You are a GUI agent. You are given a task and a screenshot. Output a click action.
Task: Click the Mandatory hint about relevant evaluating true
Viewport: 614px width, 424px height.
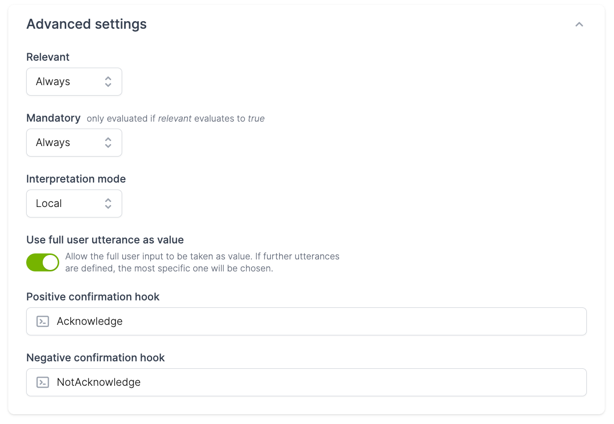(x=175, y=119)
